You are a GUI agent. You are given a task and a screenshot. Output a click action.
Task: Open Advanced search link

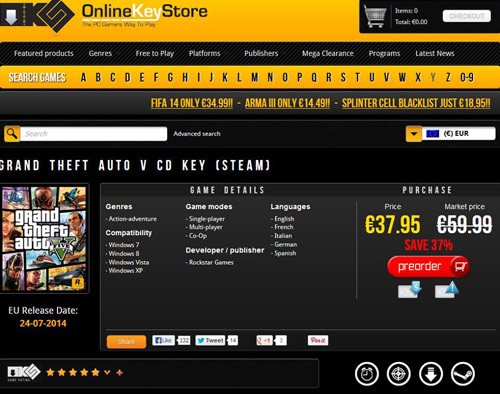[x=197, y=134]
